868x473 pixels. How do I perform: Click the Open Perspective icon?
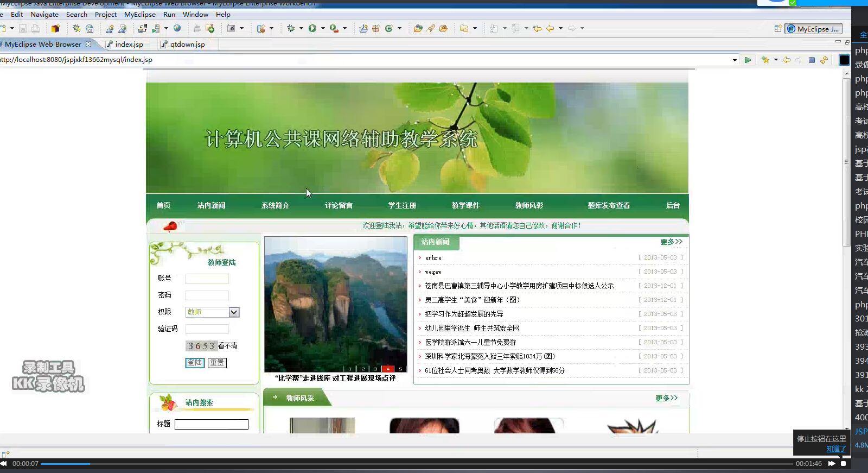click(x=778, y=29)
